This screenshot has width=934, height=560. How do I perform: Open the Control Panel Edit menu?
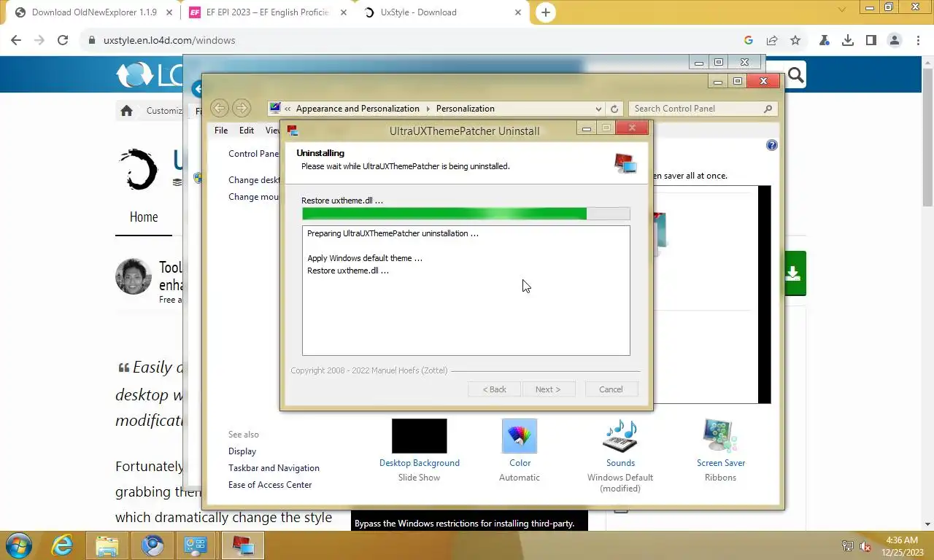[247, 131]
